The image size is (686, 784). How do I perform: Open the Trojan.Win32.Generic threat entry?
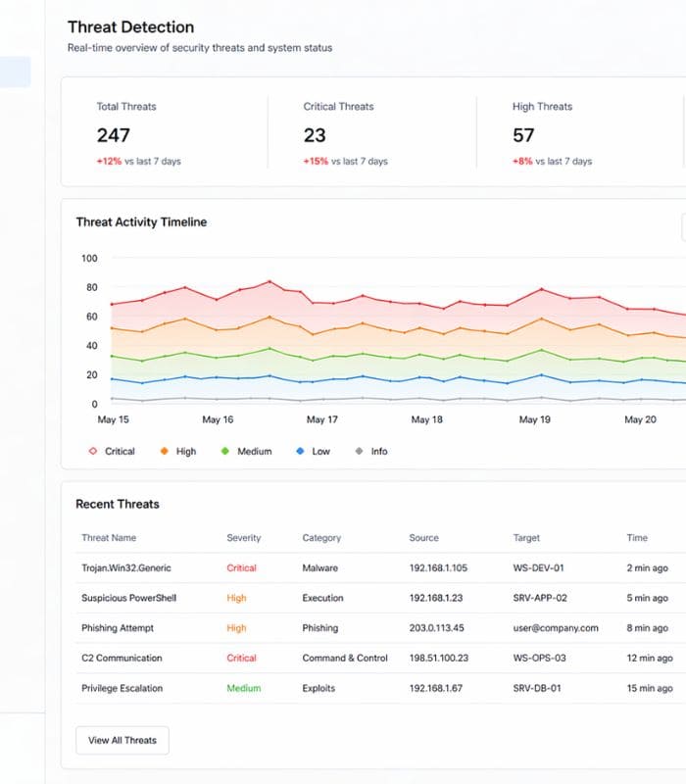click(x=127, y=568)
